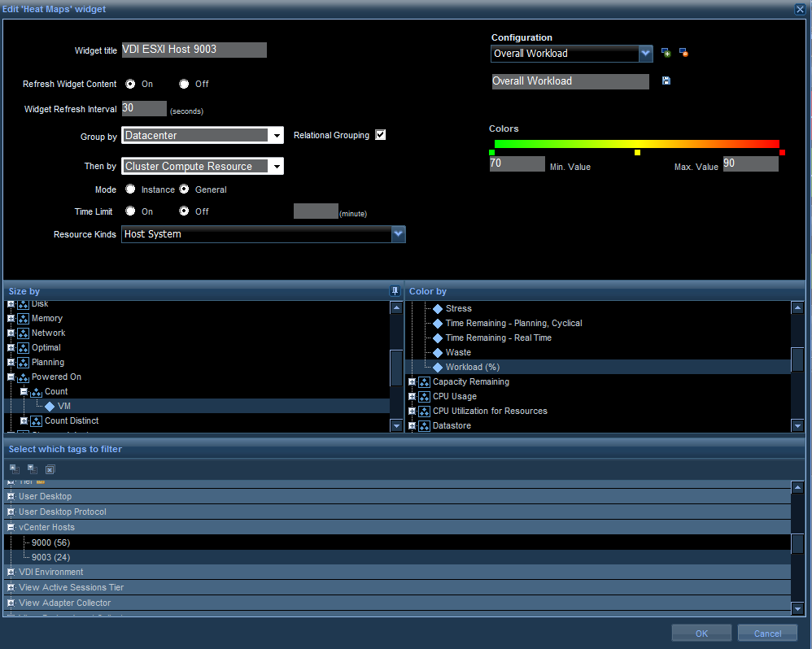Click the remove configuration icon
The height and width of the screenshot is (649, 812).
pyautogui.click(x=683, y=54)
